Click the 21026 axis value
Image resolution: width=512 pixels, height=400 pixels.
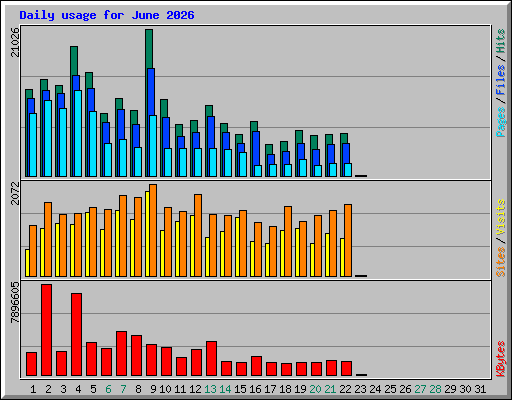point(15,42)
